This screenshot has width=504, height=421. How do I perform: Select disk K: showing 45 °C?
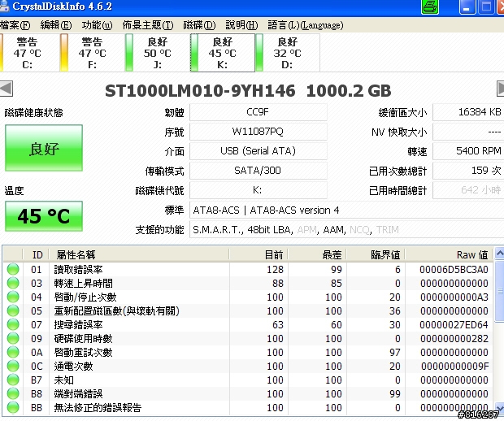(223, 53)
